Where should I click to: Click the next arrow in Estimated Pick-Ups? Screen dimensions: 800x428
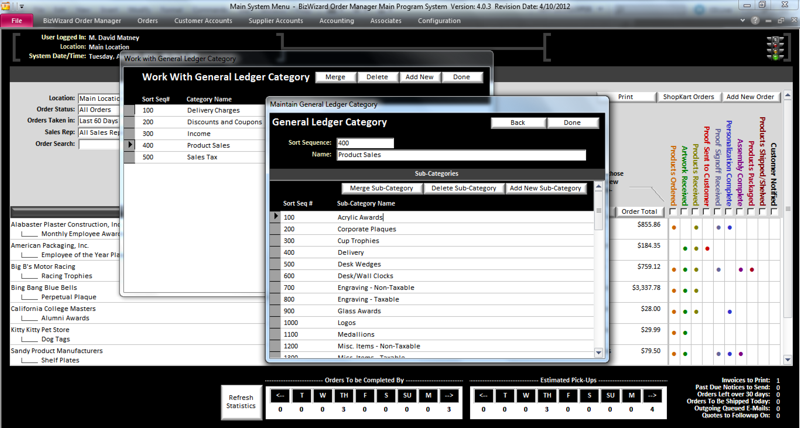651,395
